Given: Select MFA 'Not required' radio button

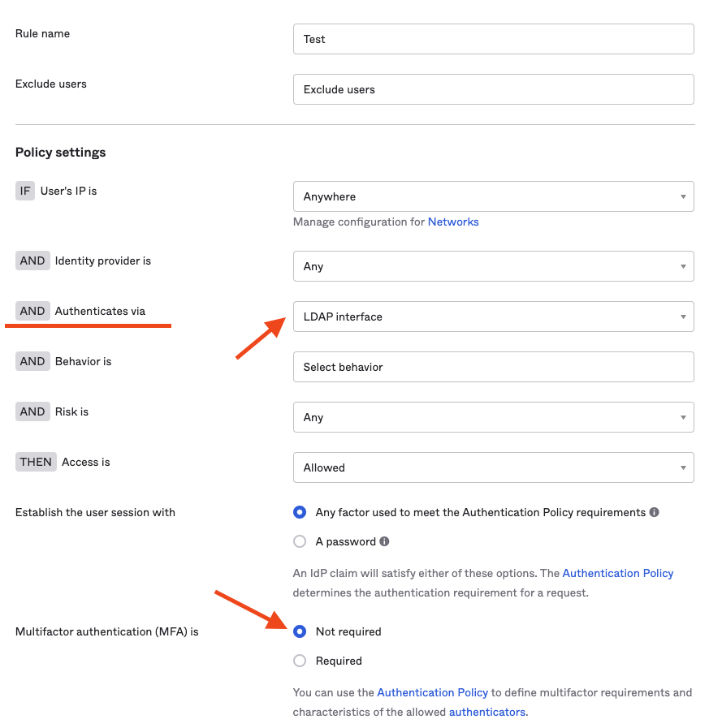Looking at the screenshot, I should (x=300, y=631).
